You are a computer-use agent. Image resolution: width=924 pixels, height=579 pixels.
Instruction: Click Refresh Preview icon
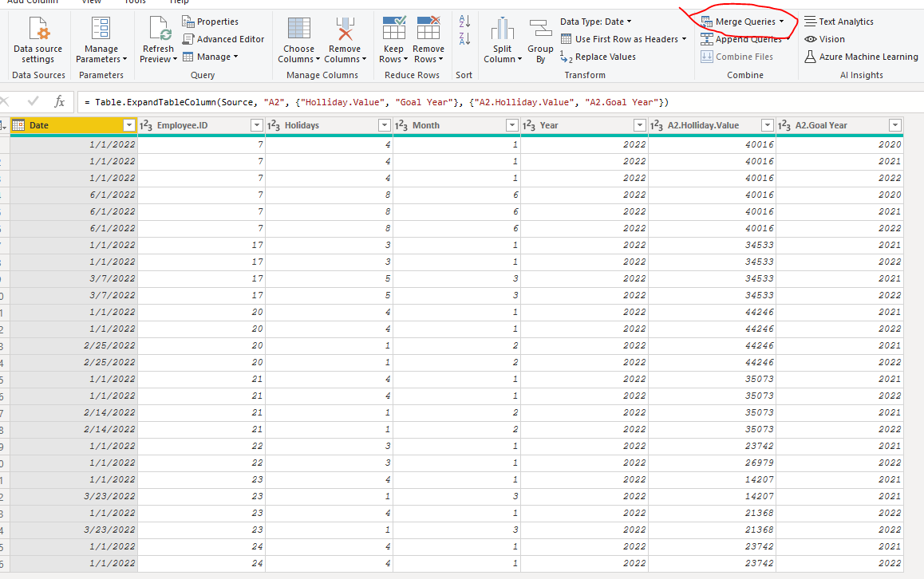tap(159, 28)
